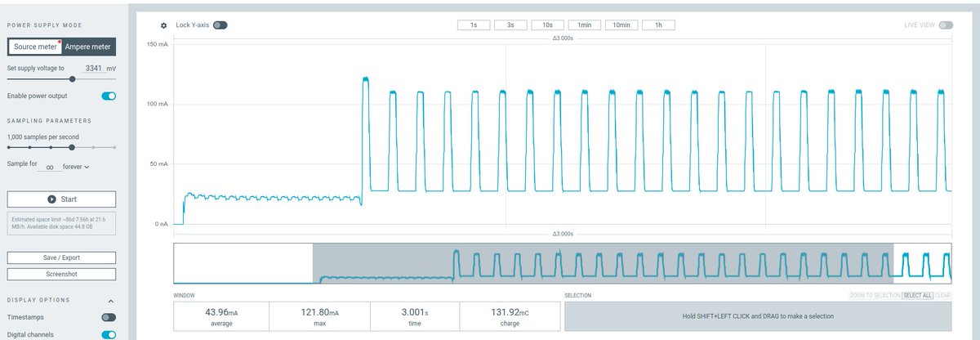Adjust supply voltage slider handle
The height and width of the screenshot is (340, 980).
pyautogui.click(x=73, y=79)
